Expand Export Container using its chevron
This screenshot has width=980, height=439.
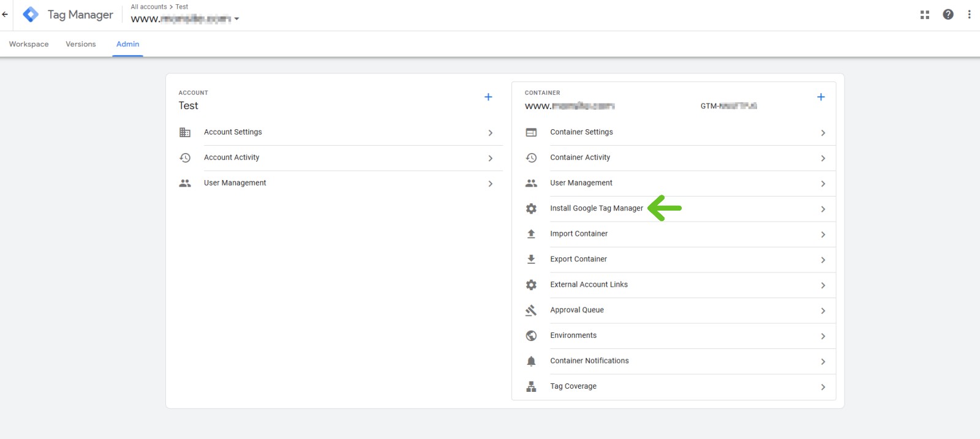pyautogui.click(x=823, y=260)
